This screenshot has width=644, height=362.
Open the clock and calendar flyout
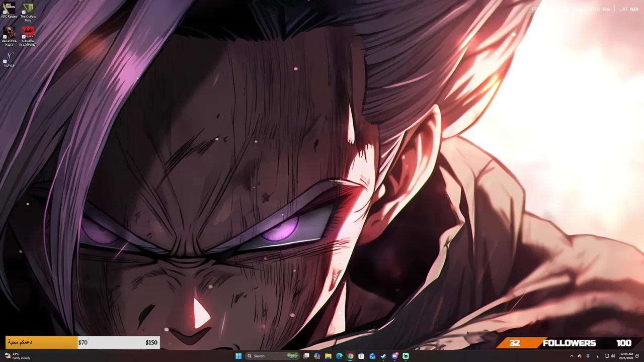(625, 356)
